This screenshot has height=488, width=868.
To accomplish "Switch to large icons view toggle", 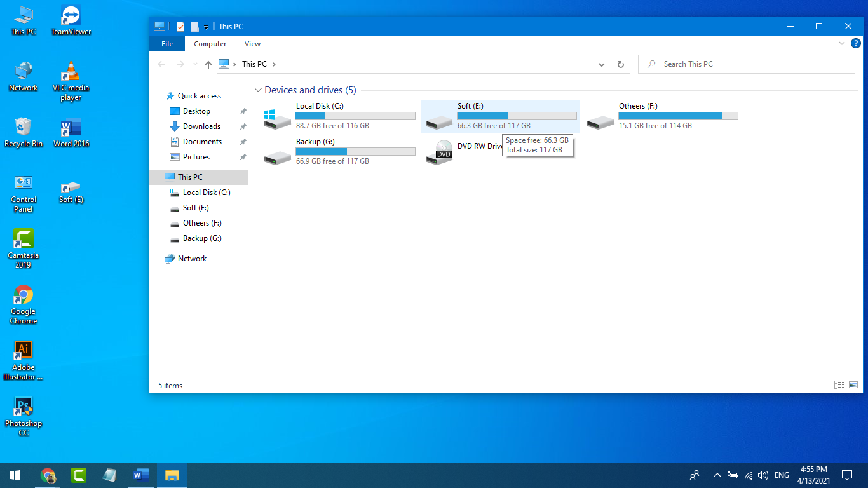I will (853, 385).
